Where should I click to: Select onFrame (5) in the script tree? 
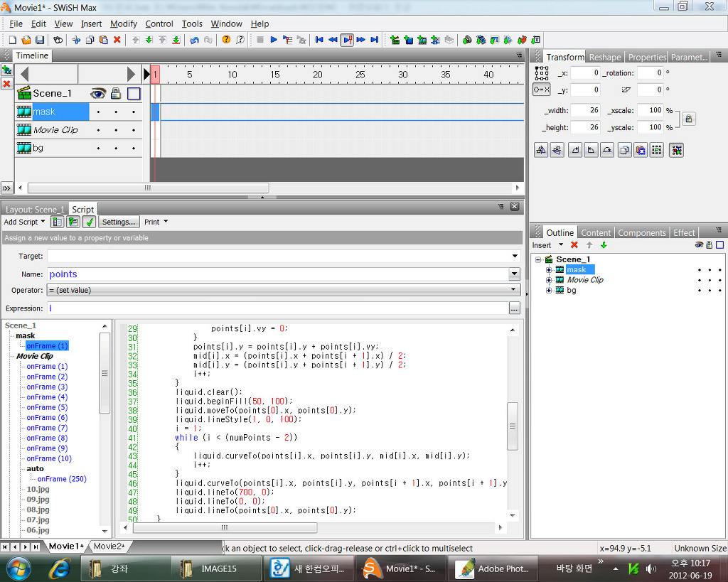(x=47, y=407)
